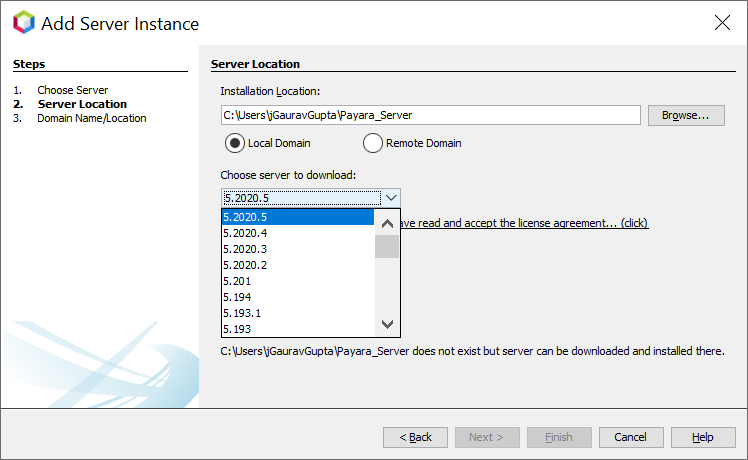Image resolution: width=748 pixels, height=460 pixels.
Task: Collapse the server version dropdown arrow
Action: pos(391,198)
